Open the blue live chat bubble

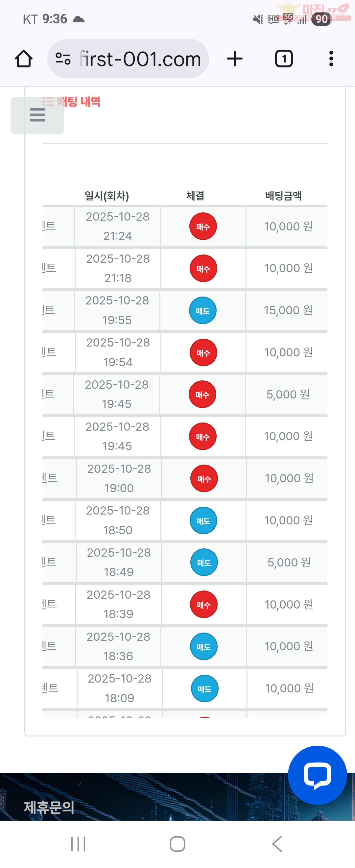pos(317,775)
